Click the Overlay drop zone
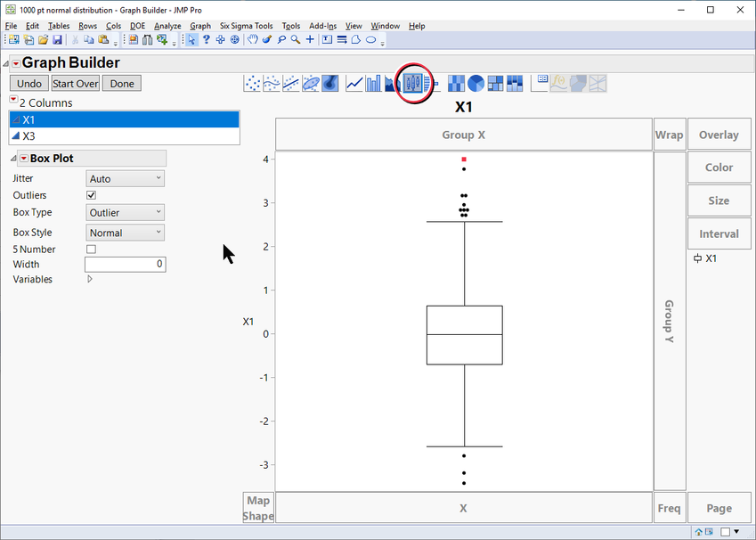The width and height of the screenshot is (756, 540). click(719, 135)
